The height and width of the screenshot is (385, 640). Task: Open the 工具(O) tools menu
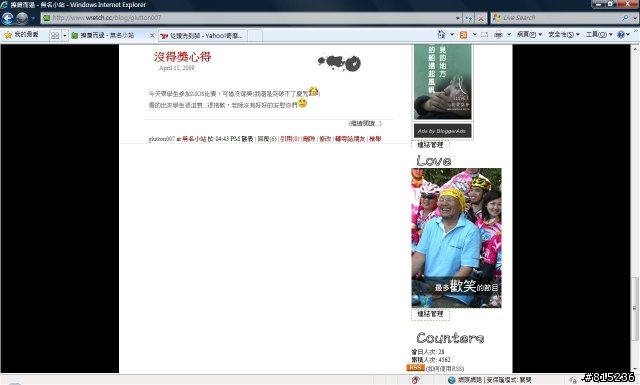click(599, 35)
